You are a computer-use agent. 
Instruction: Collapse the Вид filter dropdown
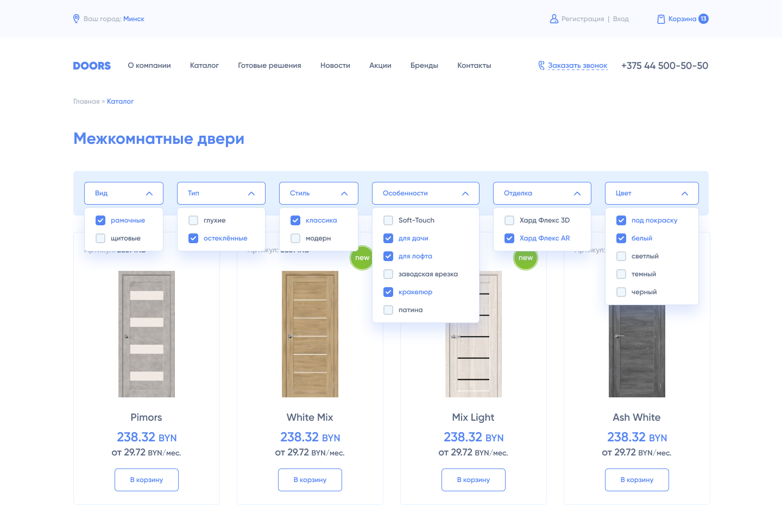(x=124, y=193)
